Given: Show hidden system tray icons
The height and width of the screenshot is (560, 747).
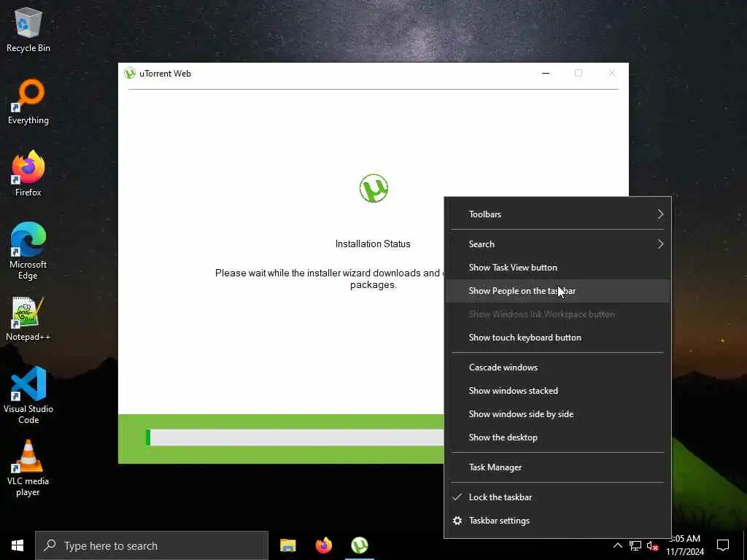Looking at the screenshot, I should click(x=617, y=545).
